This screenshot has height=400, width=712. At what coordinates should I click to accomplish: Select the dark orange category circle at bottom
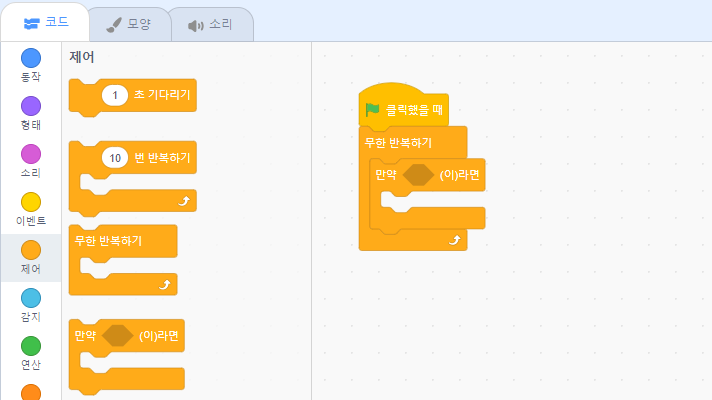click(x=31, y=393)
